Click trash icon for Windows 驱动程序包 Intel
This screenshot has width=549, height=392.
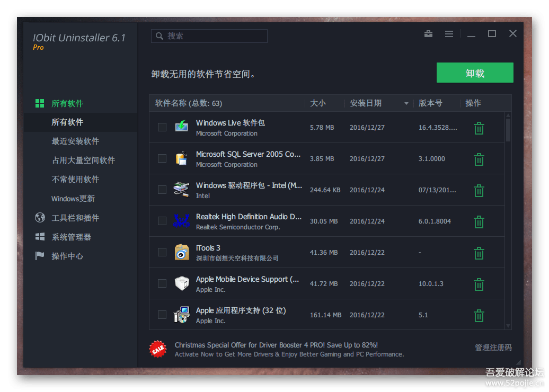point(479,190)
